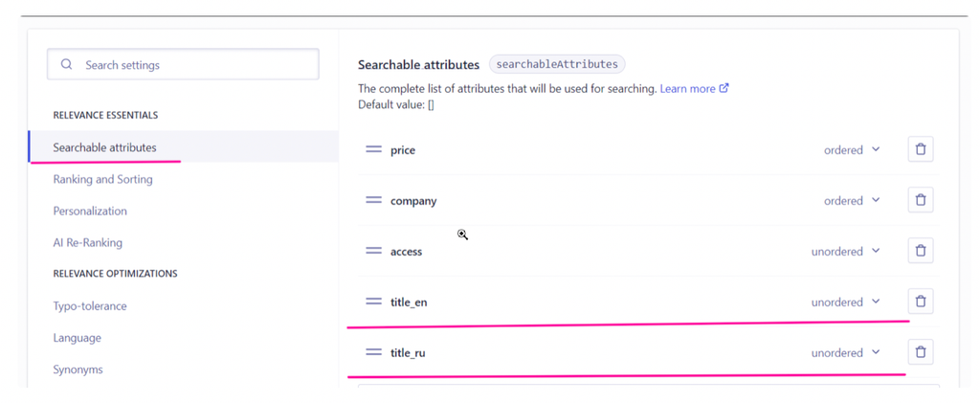Click the drag handle beside access
Screen dimensions: 980x403
click(x=373, y=251)
